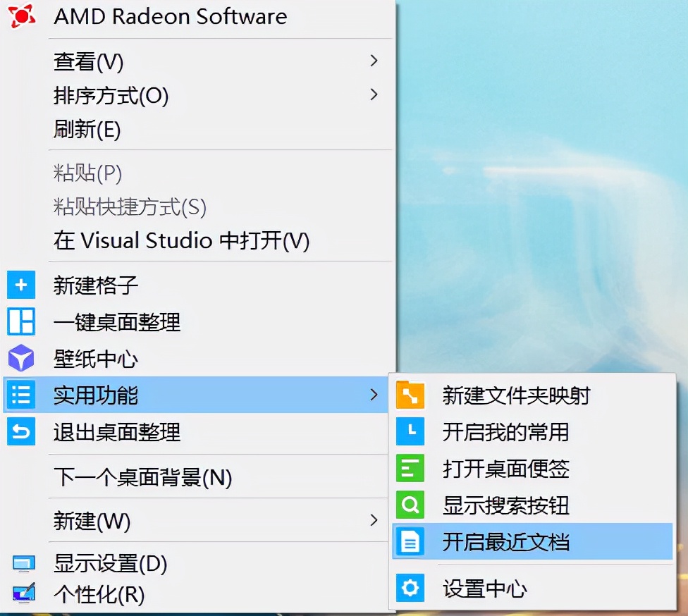Click the 退出桌面整理 return arrow icon

21,431
